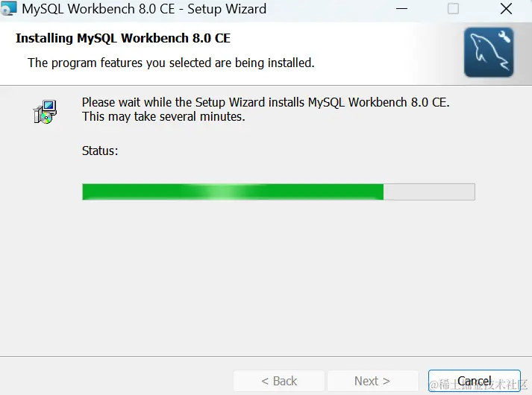Image resolution: width=532 pixels, height=395 pixels.
Task: Click the Installing MySQL Workbench 8.0 CE heading
Action: [123, 38]
